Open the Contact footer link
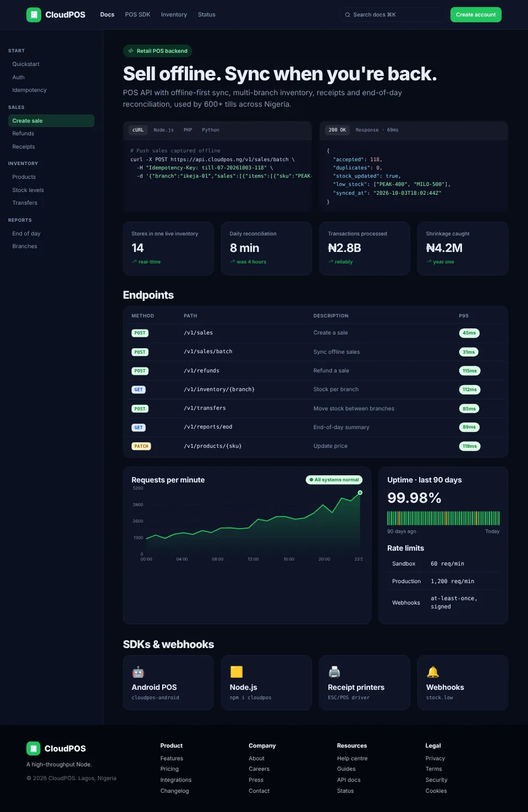Image resolution: width=528 pixels, height=812 pixels. (259, 791)
